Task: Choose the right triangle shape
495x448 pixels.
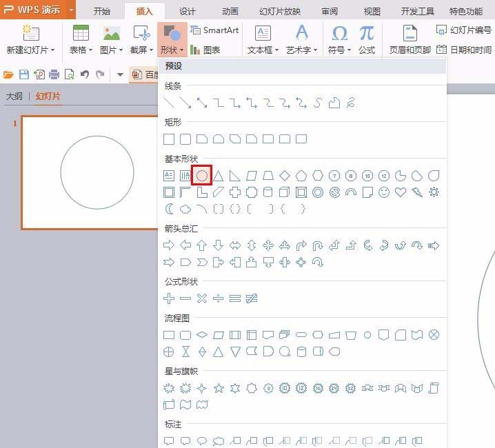Action: point(234,176)
